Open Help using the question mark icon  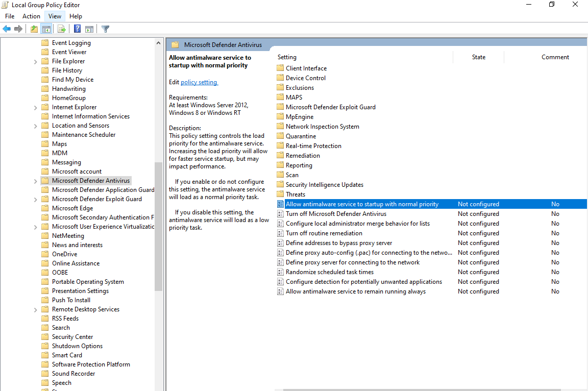tap(77, 29)
